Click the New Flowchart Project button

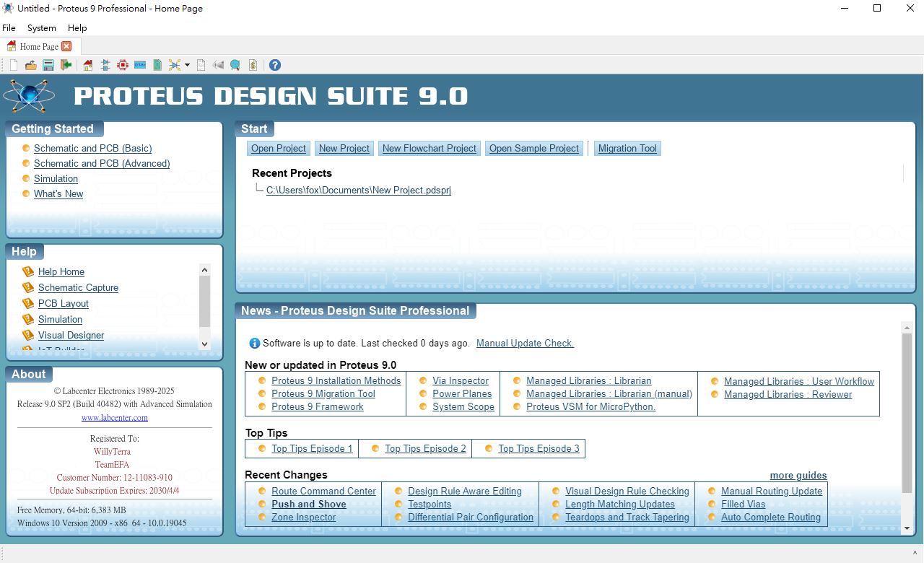[429, 148]
